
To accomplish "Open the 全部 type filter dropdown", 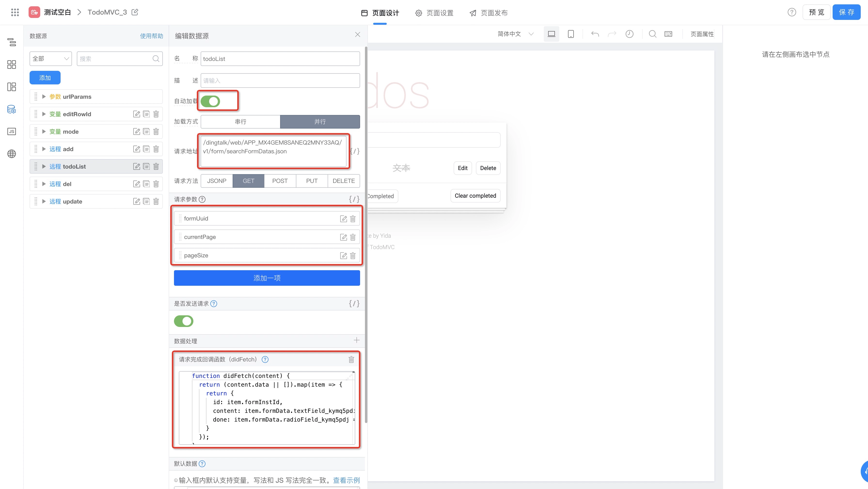I will pyautogui.click(x=51, y=59).
